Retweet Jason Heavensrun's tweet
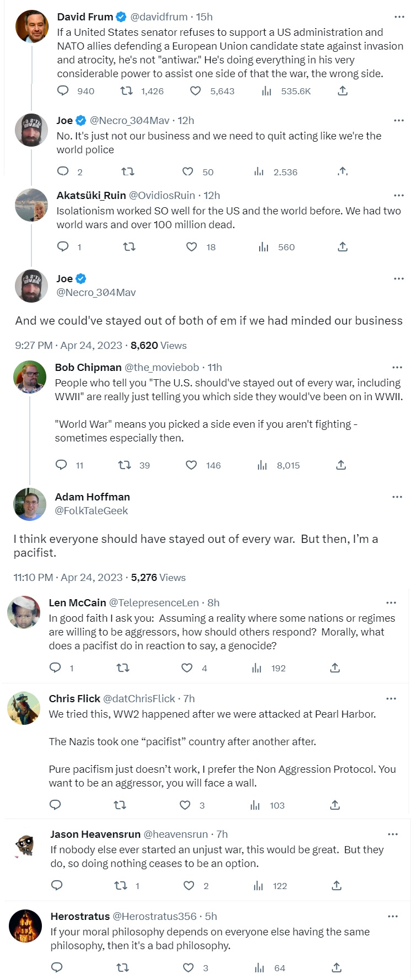Viewport: 413px width, 980px height. pos(120,886)
